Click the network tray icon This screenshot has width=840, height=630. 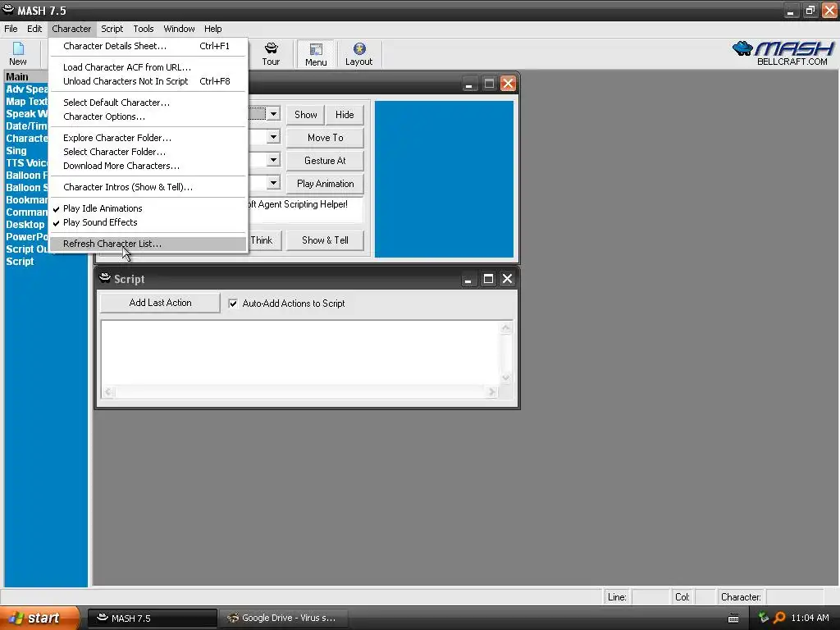[x=764, y=618]
